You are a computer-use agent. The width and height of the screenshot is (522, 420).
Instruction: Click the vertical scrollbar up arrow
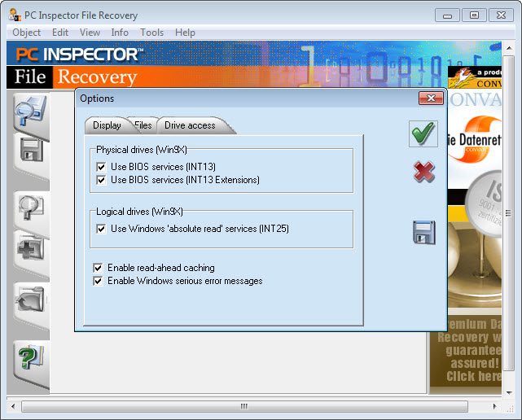pyautogui.click(x=509, y=48)
